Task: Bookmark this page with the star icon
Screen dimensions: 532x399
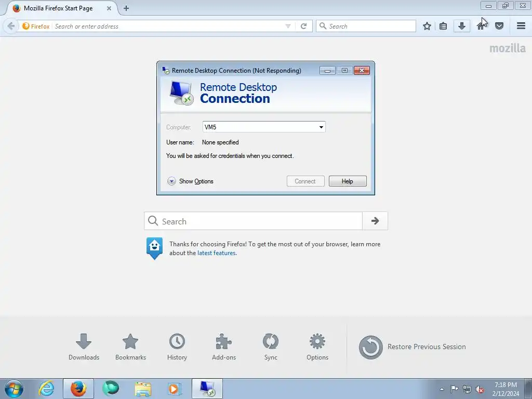Action: tap(427, 26)
